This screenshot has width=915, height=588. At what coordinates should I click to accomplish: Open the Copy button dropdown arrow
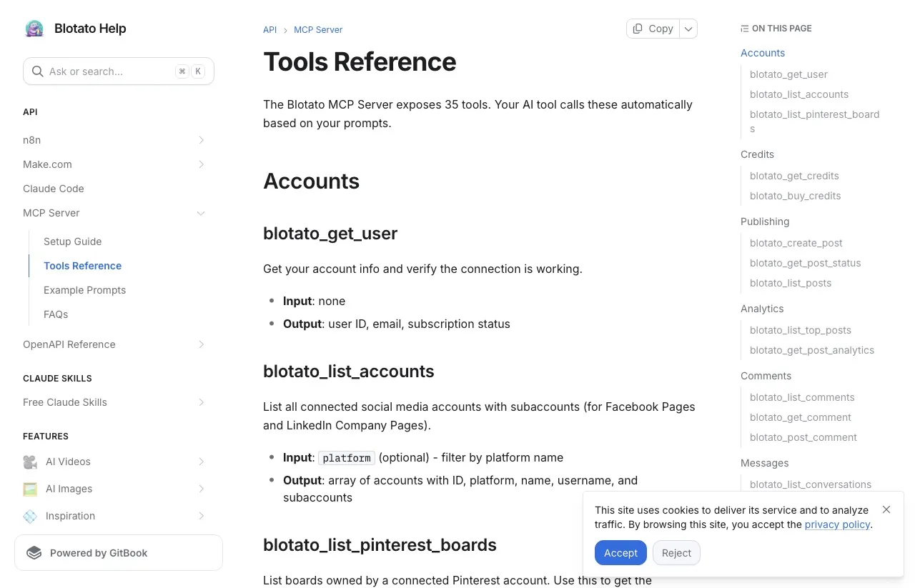click(688, 29)
